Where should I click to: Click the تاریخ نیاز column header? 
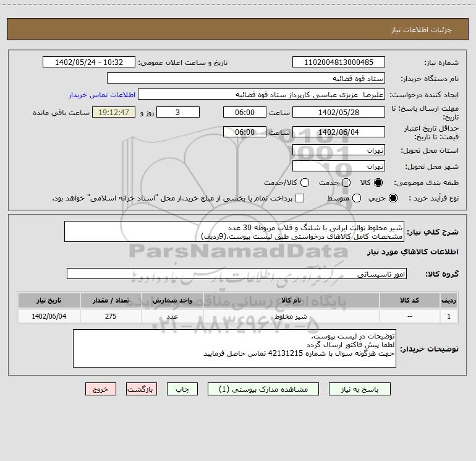coord(49,300)
